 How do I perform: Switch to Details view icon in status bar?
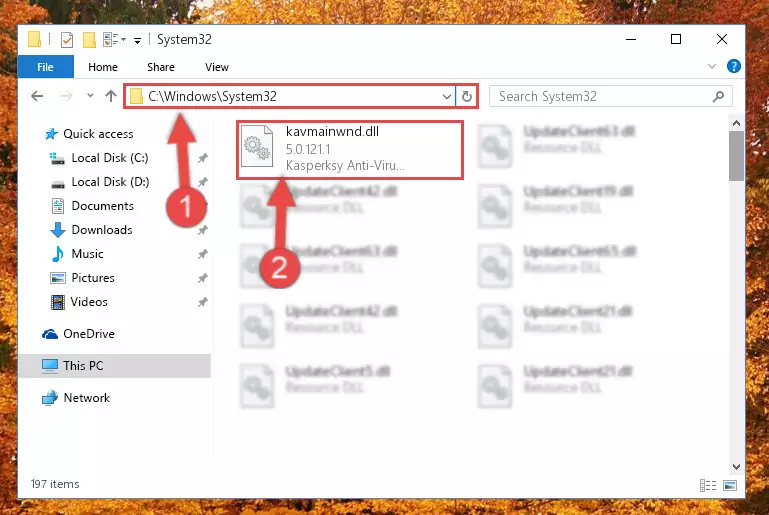click(708, 486)
